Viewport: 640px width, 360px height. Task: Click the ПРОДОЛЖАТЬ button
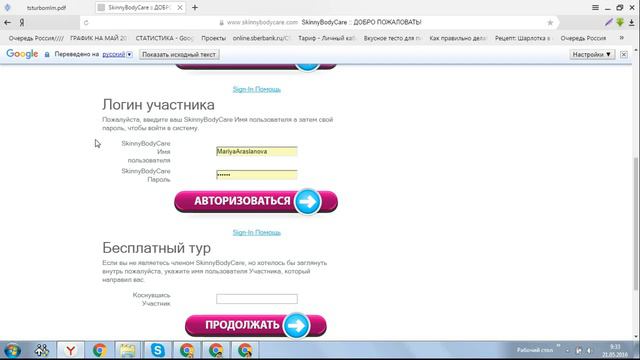256,325
